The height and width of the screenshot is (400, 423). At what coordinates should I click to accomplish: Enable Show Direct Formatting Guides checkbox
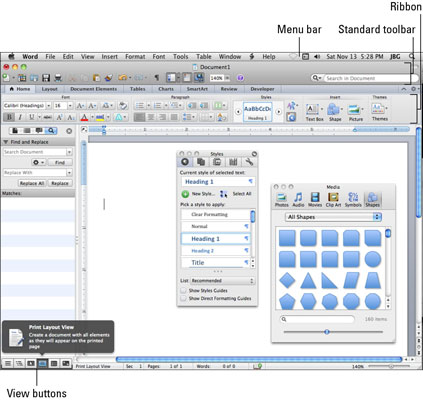[x=183, y=298]
